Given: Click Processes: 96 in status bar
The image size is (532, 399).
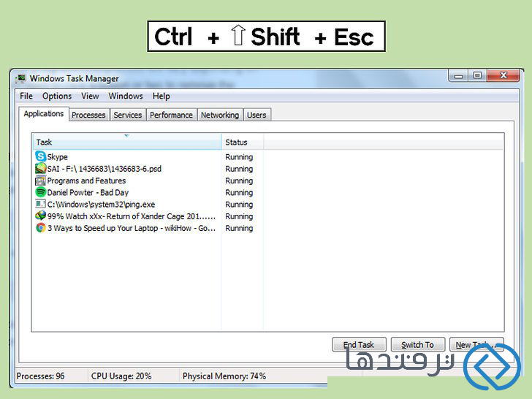Looking at the screenshot, I should click(x=40, y=376).
